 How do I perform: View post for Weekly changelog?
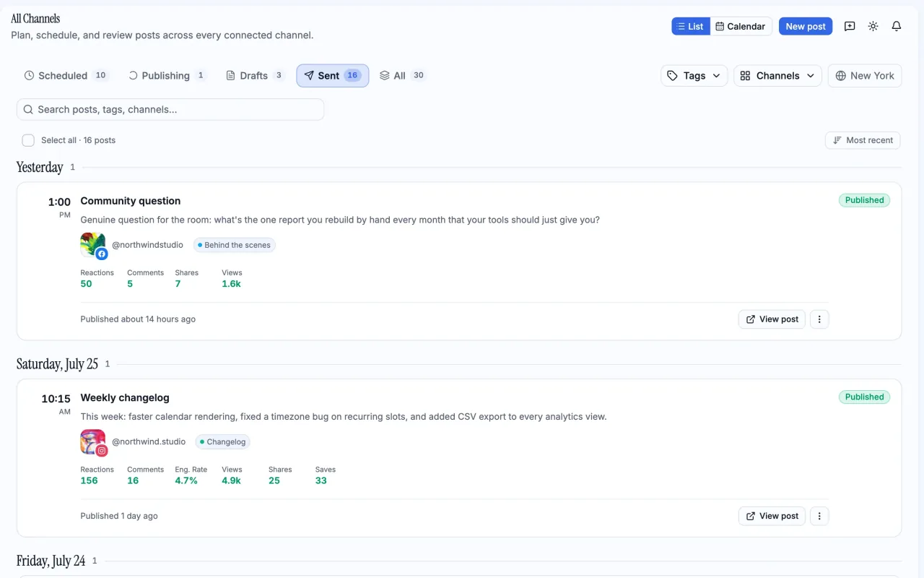772,516
